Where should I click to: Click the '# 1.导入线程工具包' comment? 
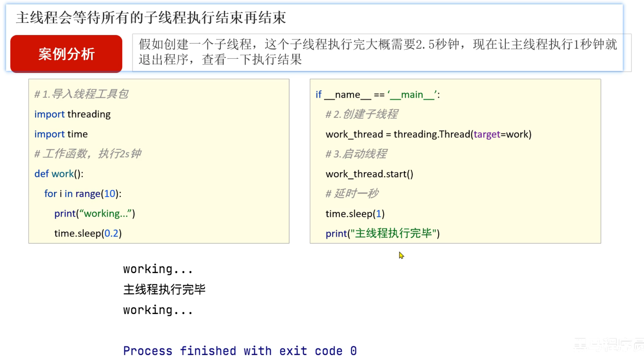click(81, 94)
